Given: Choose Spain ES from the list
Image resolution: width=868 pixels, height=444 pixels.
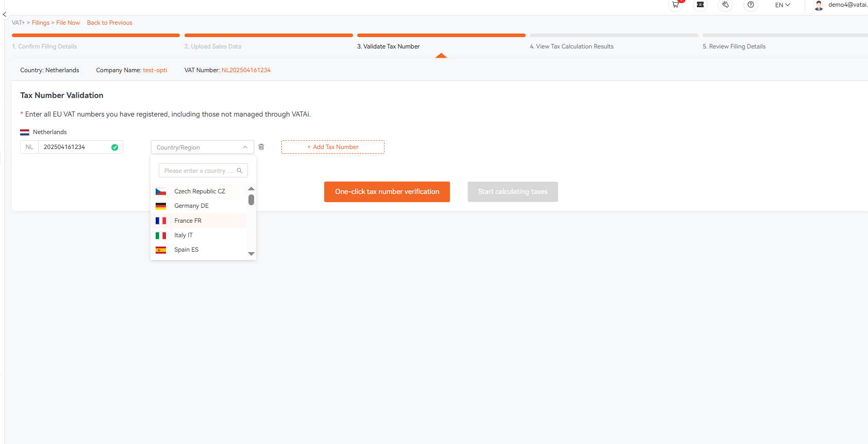Looking at the screenshot, I should click(198, 250).
